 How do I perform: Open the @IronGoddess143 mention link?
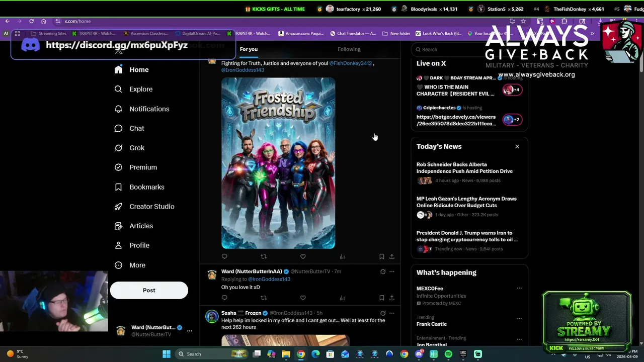(243, 70)
